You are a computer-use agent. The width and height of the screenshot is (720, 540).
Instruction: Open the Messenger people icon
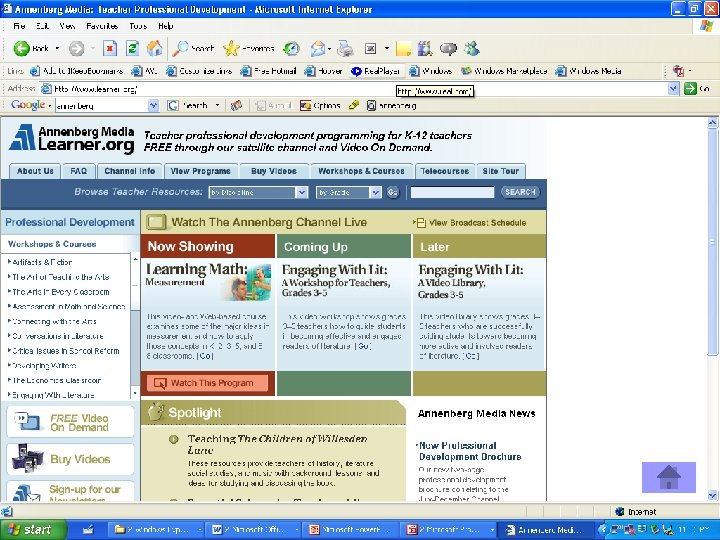[472, 48]
